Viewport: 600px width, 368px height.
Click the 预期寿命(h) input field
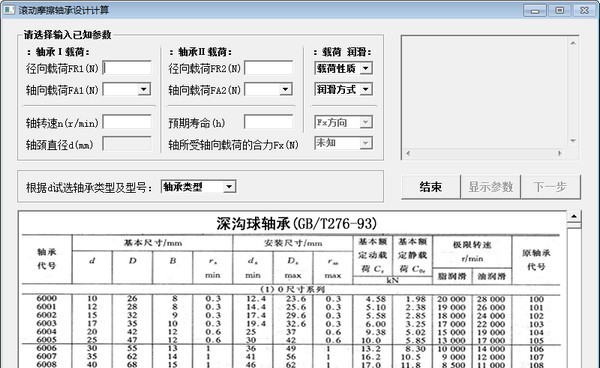(269, 122)
